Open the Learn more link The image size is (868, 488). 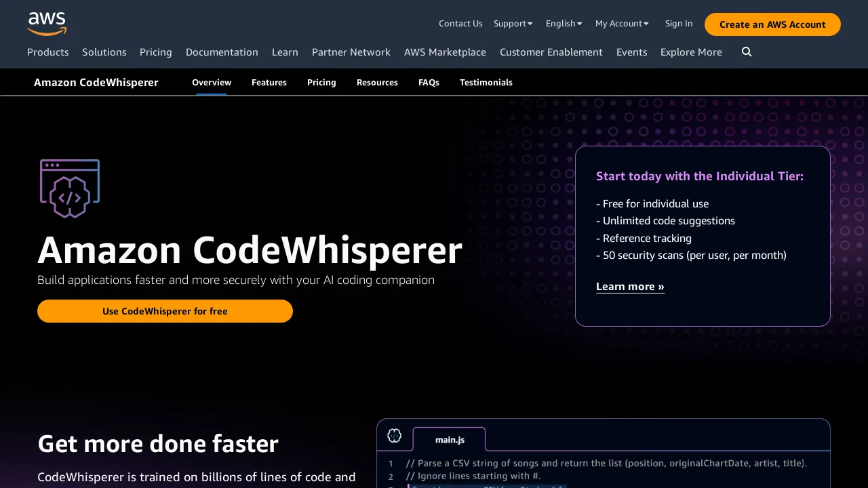(x=630, y=286)
